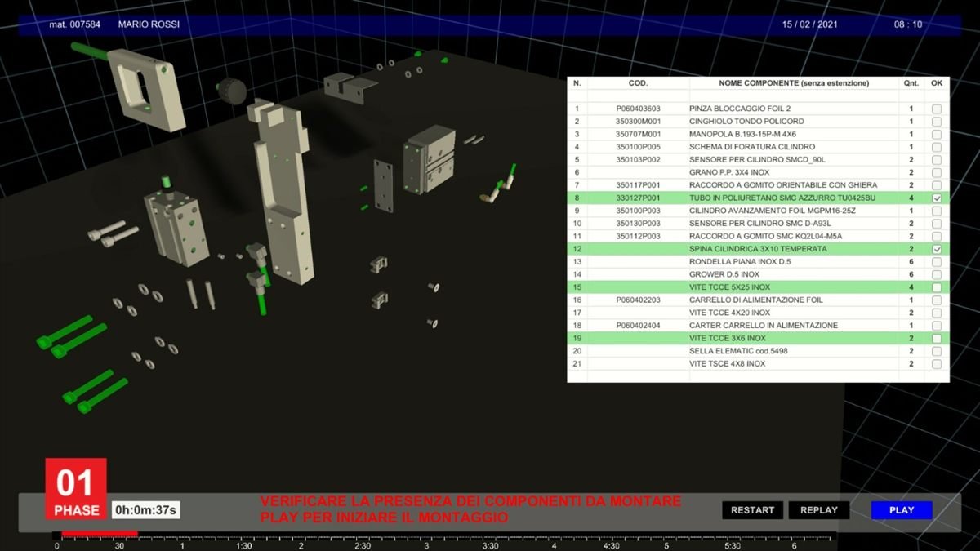Check OK for GRANO P.P. 3X4 INOX

click(937, 172)
